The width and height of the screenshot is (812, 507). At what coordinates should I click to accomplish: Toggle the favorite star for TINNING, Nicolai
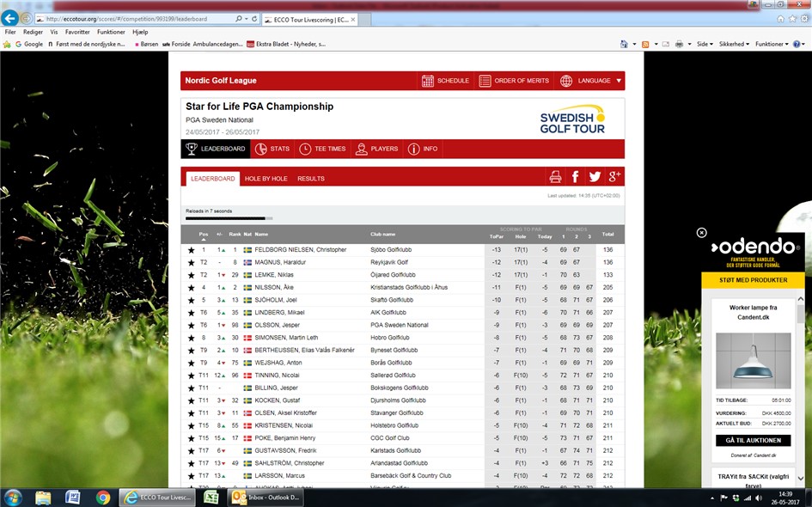click(191, 376)
